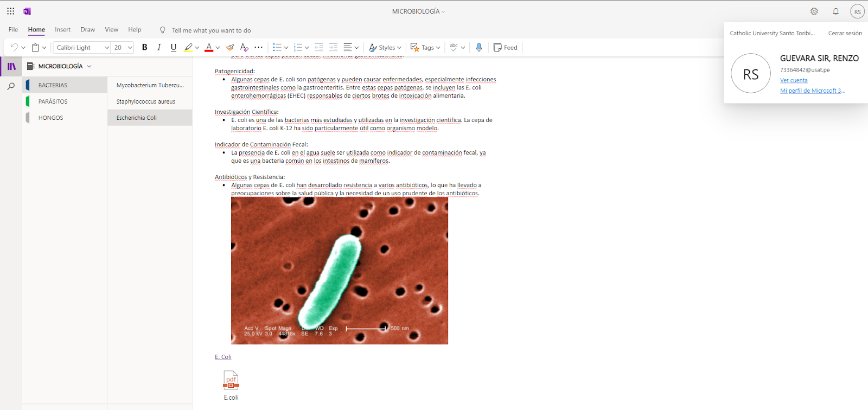
Task: Open the Staphylococcus aureus page
Action: [150, 101]
